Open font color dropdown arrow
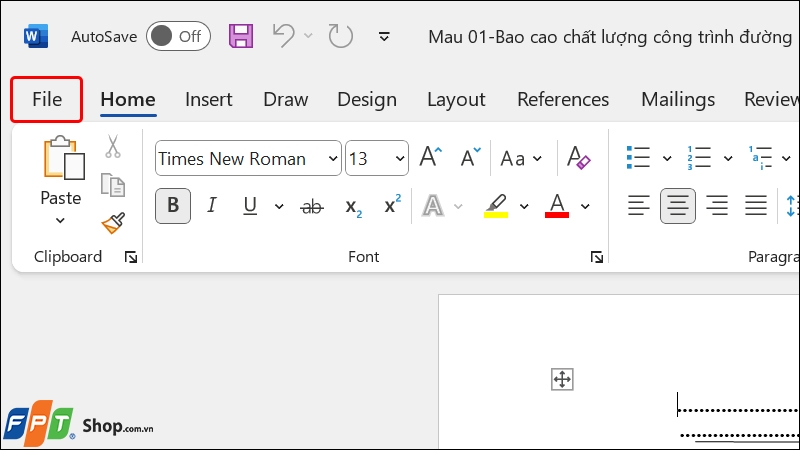800x450 pixels. 585,207
